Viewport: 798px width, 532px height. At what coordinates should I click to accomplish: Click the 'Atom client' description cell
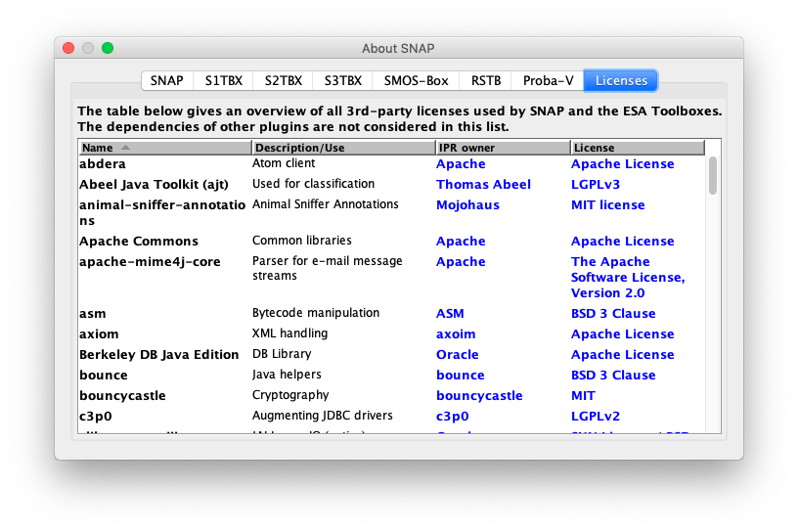284,163
